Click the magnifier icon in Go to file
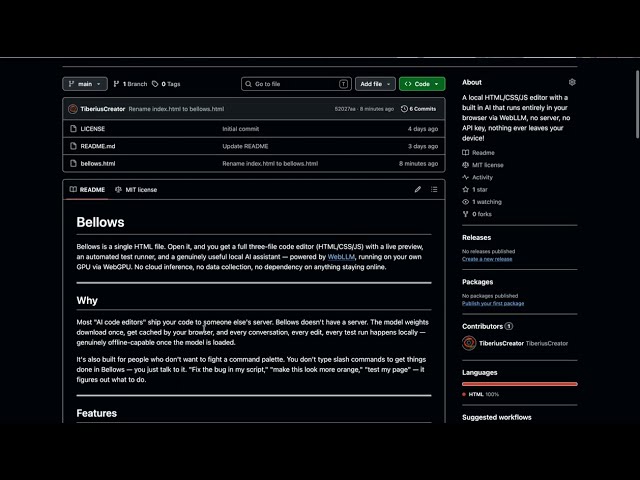 (x=248, y=84)
